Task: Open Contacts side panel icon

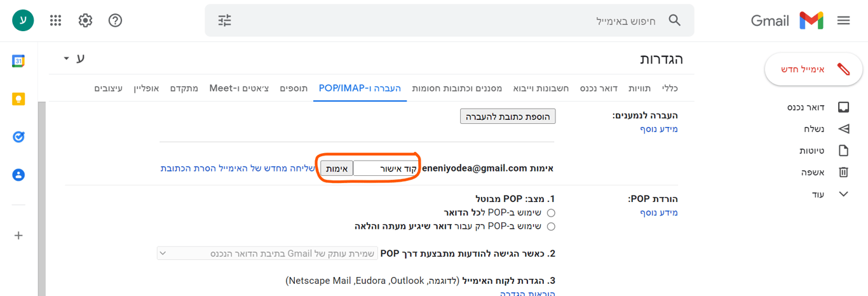Action: [x=18, y=175]
